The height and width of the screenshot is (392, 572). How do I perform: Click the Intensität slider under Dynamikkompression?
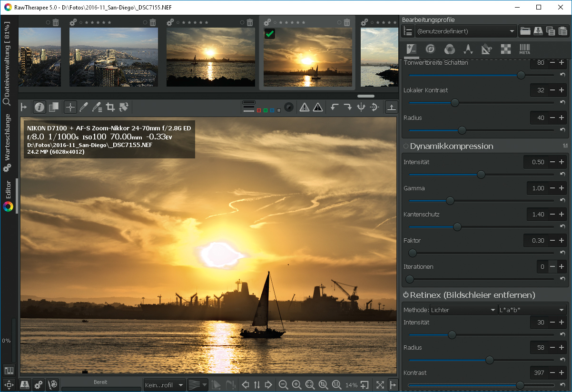481,175
